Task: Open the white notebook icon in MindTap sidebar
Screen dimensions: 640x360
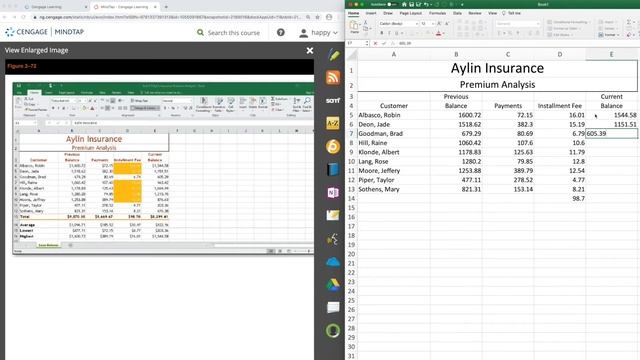Action: [333, 307]
